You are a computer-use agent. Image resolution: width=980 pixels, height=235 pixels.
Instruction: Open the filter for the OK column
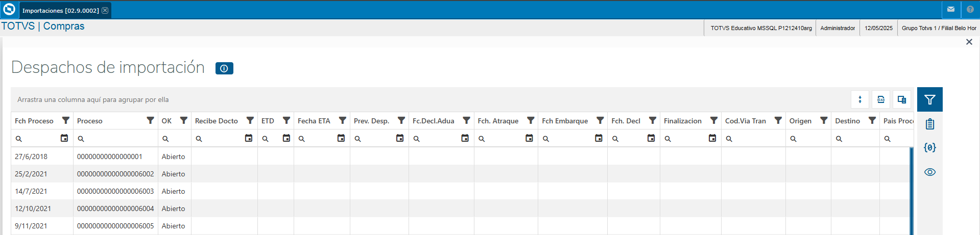184,121
